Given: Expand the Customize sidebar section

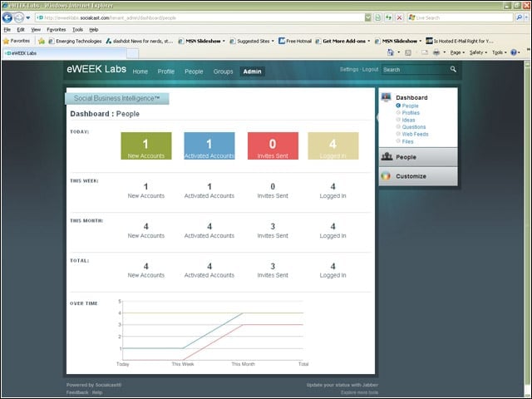Looking at the screenshot, I should click(418, 176).
